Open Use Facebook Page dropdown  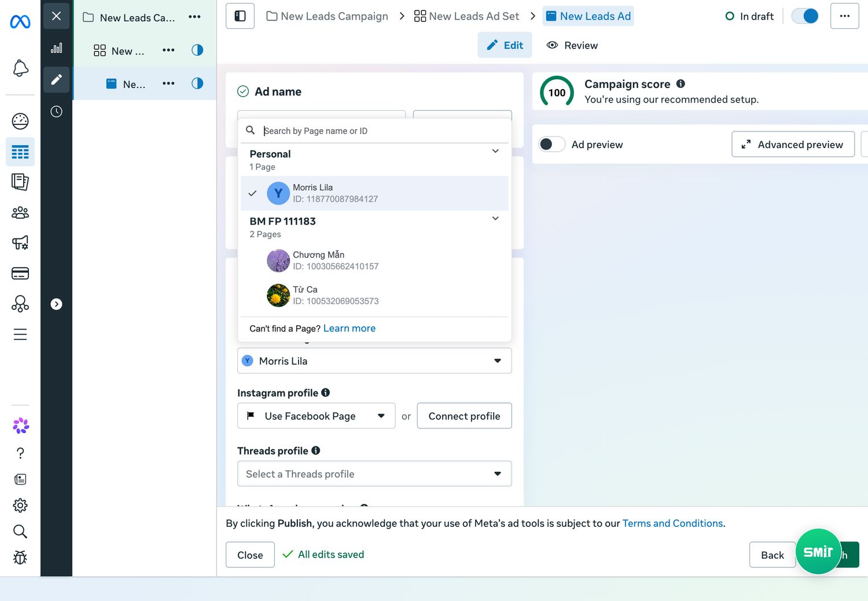317,416
